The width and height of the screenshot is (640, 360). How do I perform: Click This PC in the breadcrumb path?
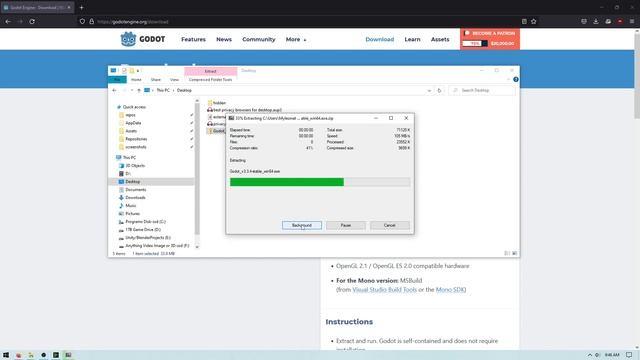pos(163,90)
